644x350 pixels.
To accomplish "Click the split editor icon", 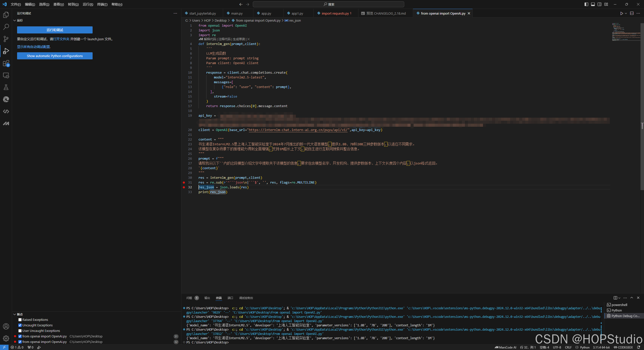I will (x=632, y=13).
